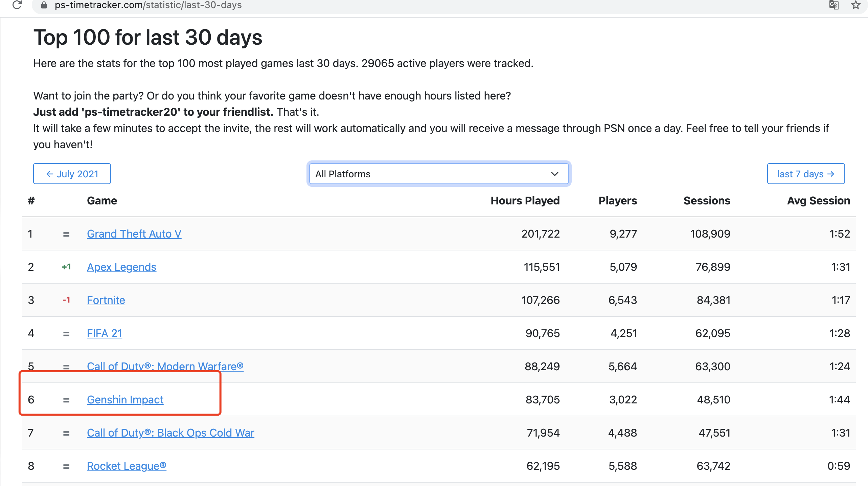Screen dimensions: 868x486
Task: Open the translate page icon
Action: (834, 5)
